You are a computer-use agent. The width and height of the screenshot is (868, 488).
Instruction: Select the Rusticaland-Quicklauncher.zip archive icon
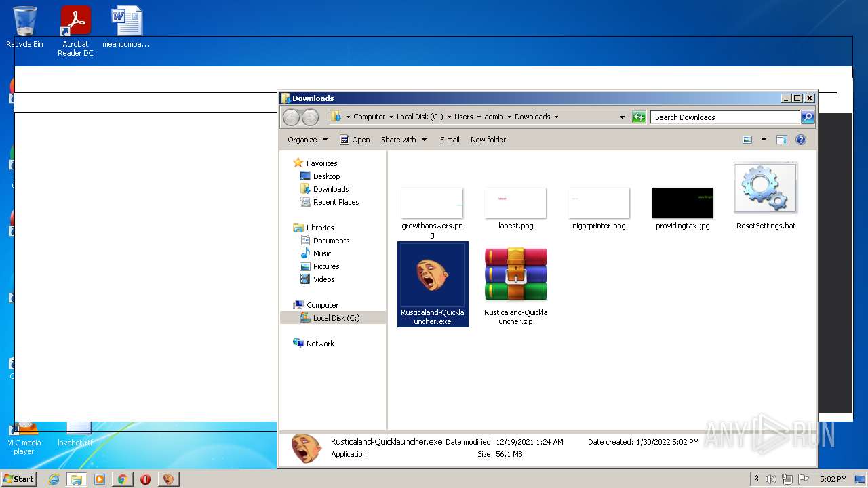coord(515,274)
